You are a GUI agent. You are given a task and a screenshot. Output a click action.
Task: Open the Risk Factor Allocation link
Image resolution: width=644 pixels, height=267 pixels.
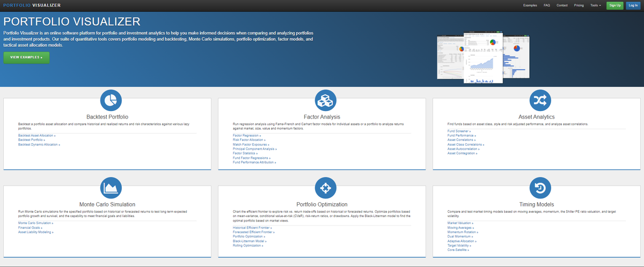click(x=248, y=140)
